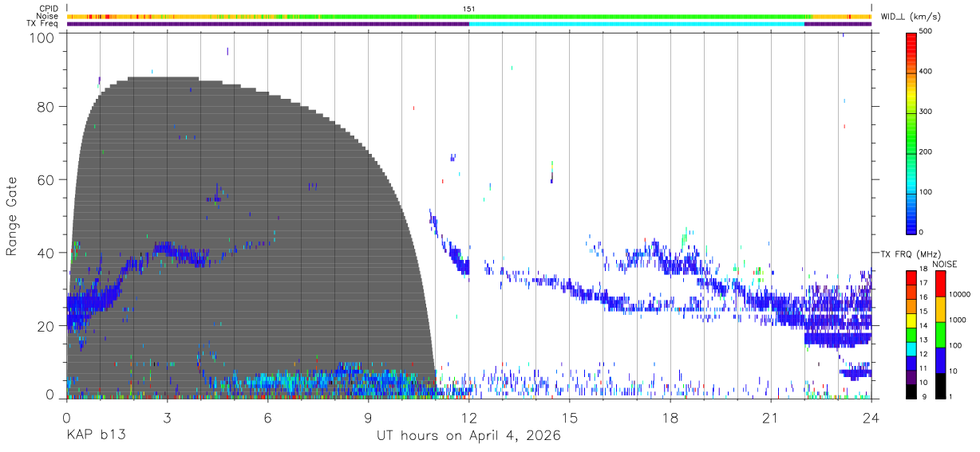Image resolution: width=980 pixels, height=452 pixels.
Task: Click the 1000 noise tick label
Action: point(957,320)
